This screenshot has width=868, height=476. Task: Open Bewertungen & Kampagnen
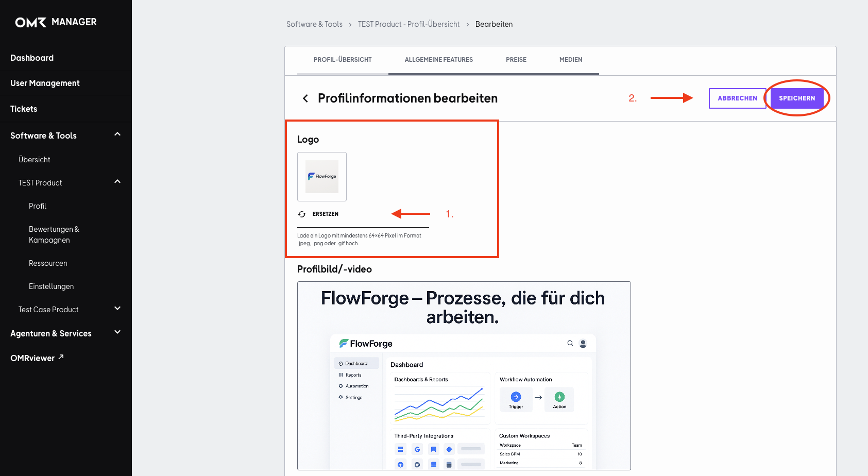54,234
